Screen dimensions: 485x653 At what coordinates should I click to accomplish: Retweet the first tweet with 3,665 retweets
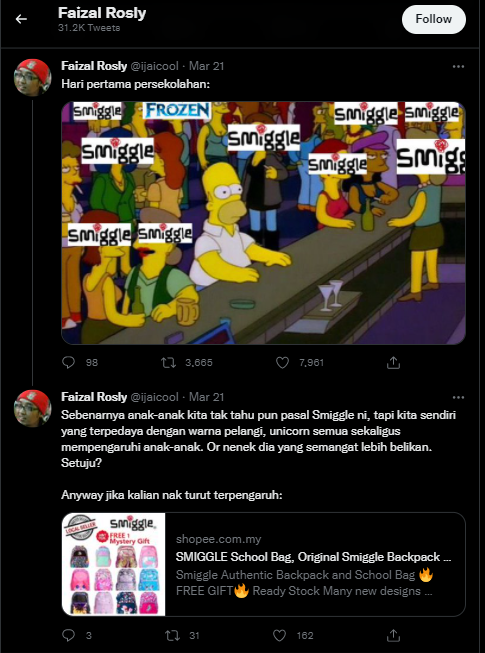click(x=168, y=363)
